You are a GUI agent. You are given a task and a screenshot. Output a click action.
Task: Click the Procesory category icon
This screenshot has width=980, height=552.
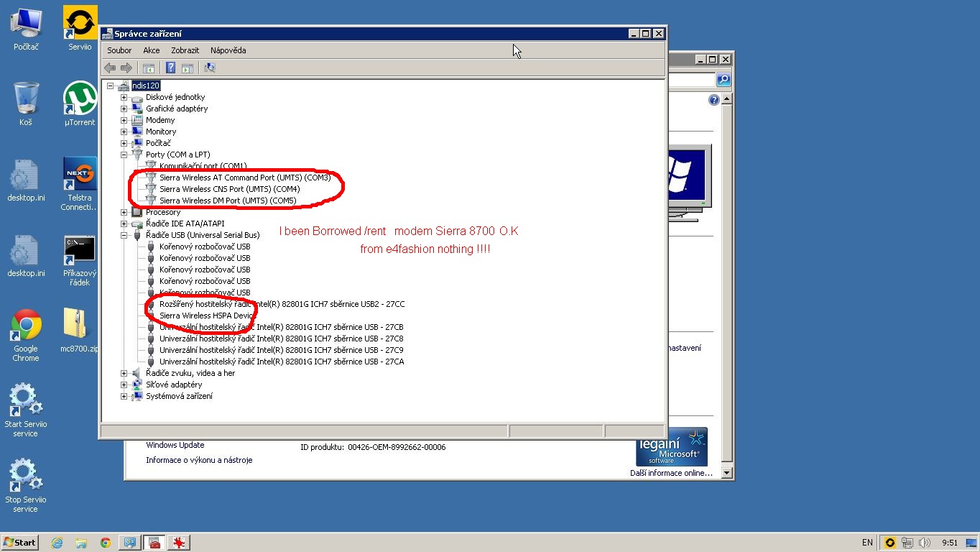[x=137, y=212]
